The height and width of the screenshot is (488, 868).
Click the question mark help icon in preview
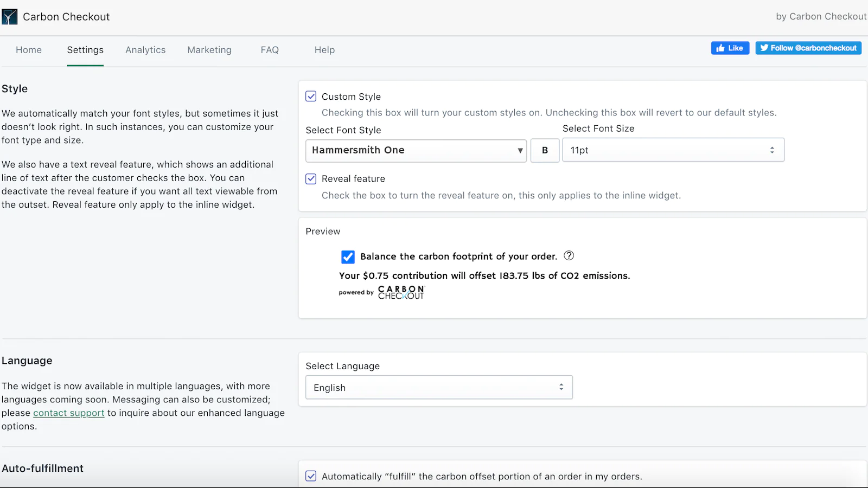tap(569, 255)
